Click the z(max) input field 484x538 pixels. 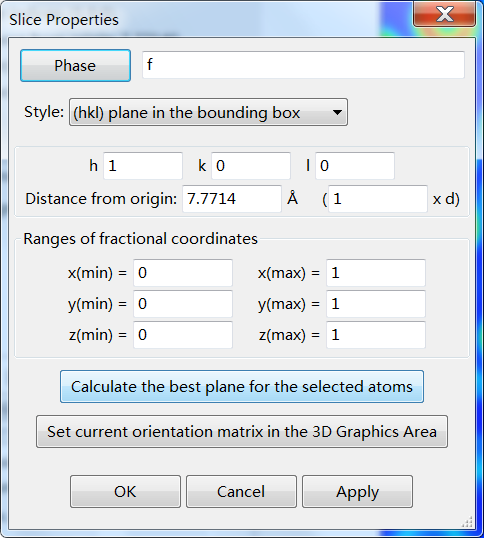(x=376, y=335)
